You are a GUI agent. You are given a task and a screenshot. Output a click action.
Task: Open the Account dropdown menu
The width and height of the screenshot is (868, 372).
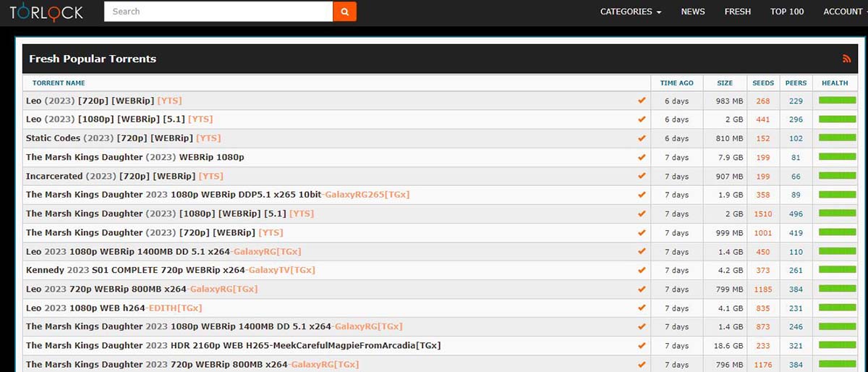click(x=845, y=12)
